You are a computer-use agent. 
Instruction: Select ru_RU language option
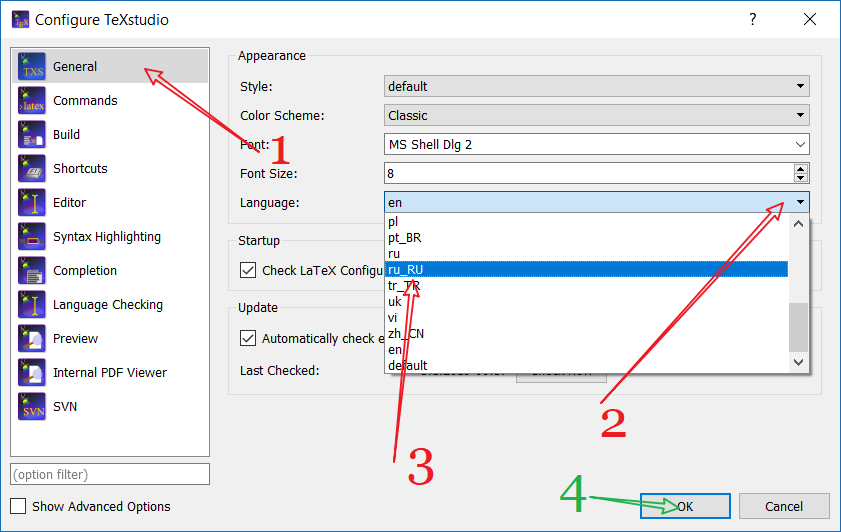pos(586,269)
